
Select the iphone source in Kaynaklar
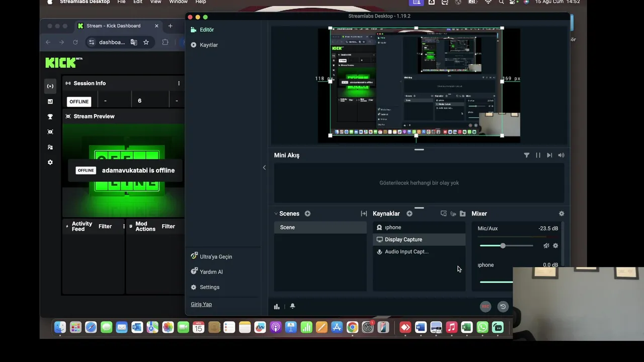(419, 227)
